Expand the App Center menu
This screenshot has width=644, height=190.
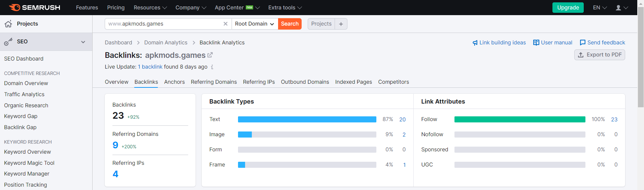(237, 7)
